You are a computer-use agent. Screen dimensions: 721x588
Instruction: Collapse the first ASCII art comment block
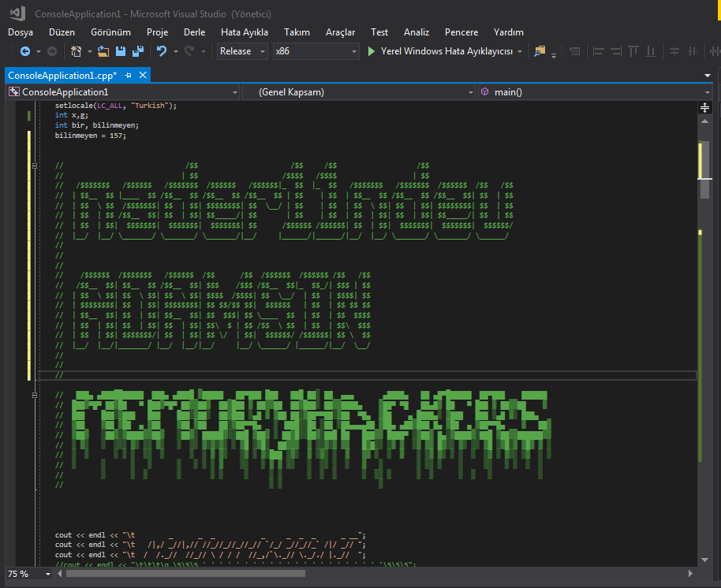pos(35,166)
